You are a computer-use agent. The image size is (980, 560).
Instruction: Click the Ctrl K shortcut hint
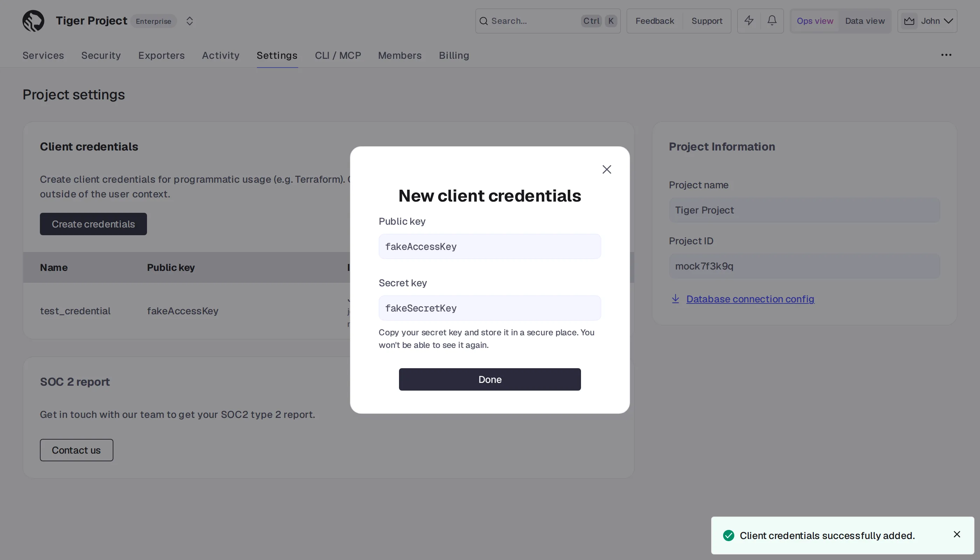[x=599, y=21]
